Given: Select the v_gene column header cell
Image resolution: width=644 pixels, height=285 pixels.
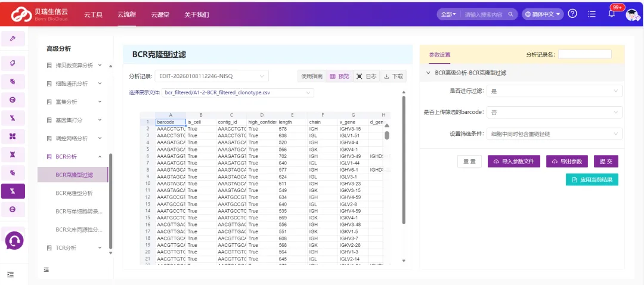Looking at the screenshot, I should (353, 122).
